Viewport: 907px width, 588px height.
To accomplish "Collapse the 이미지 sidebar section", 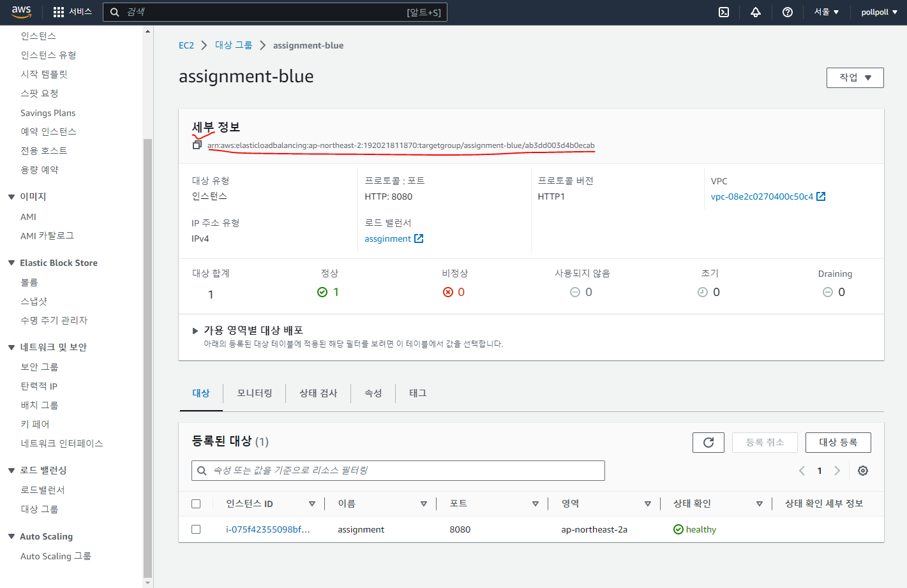I will pos(11,197).
